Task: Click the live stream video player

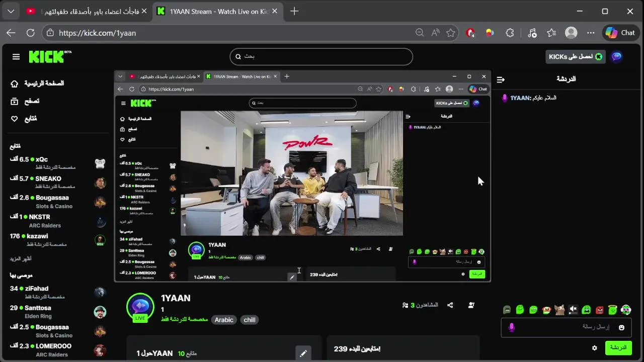Action: coord(302,176)
